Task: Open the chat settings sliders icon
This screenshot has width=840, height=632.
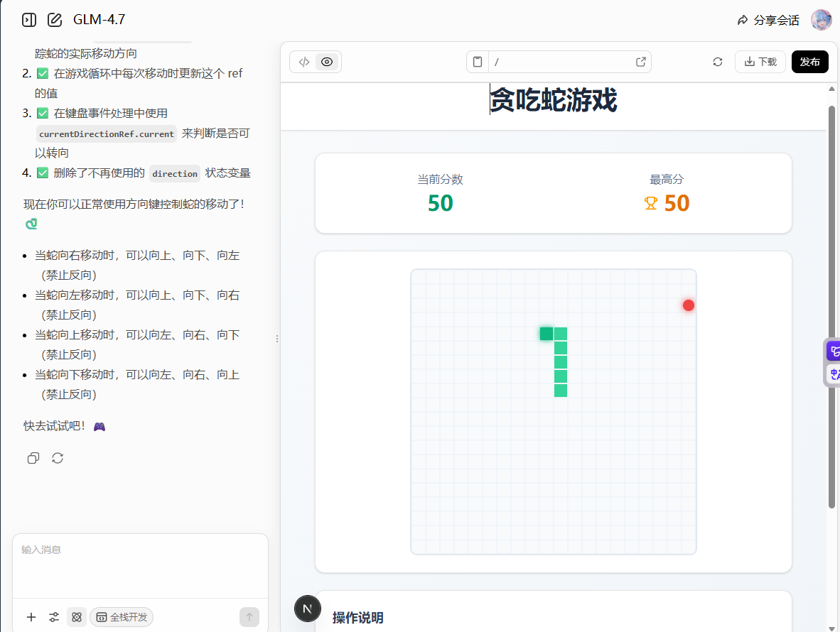Action: point(54,617)
